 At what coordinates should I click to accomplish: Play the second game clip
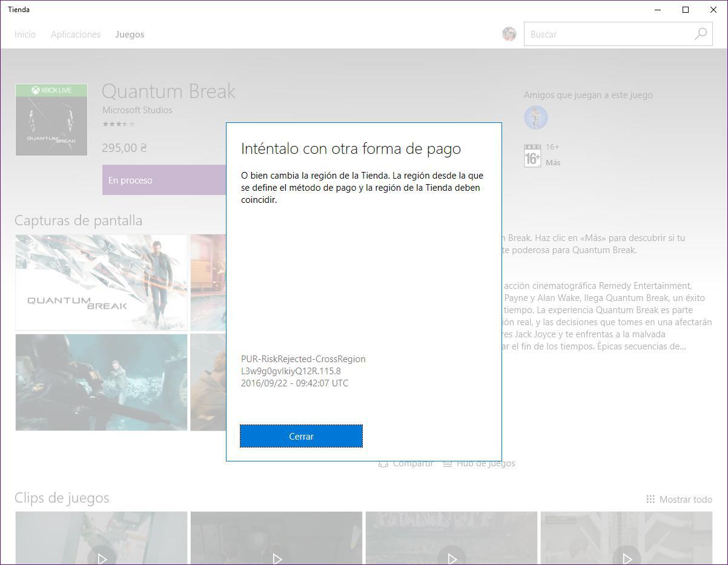click(276, 557)
